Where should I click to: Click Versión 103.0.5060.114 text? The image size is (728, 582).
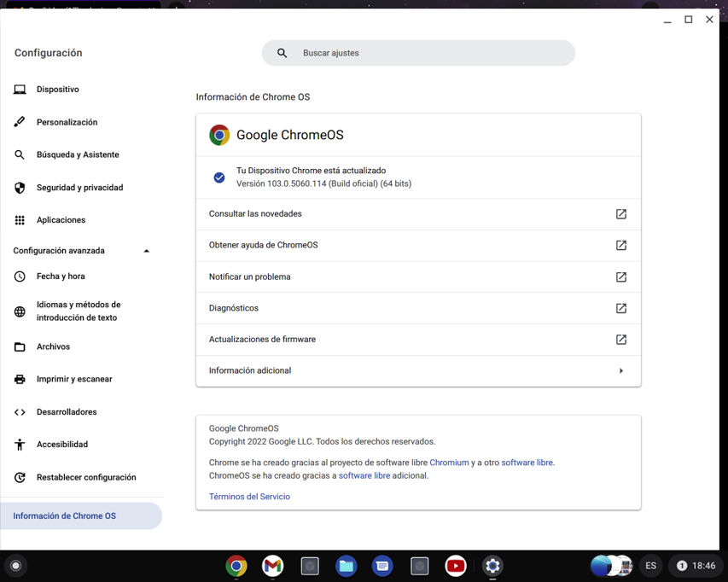(x=323, y=183)
